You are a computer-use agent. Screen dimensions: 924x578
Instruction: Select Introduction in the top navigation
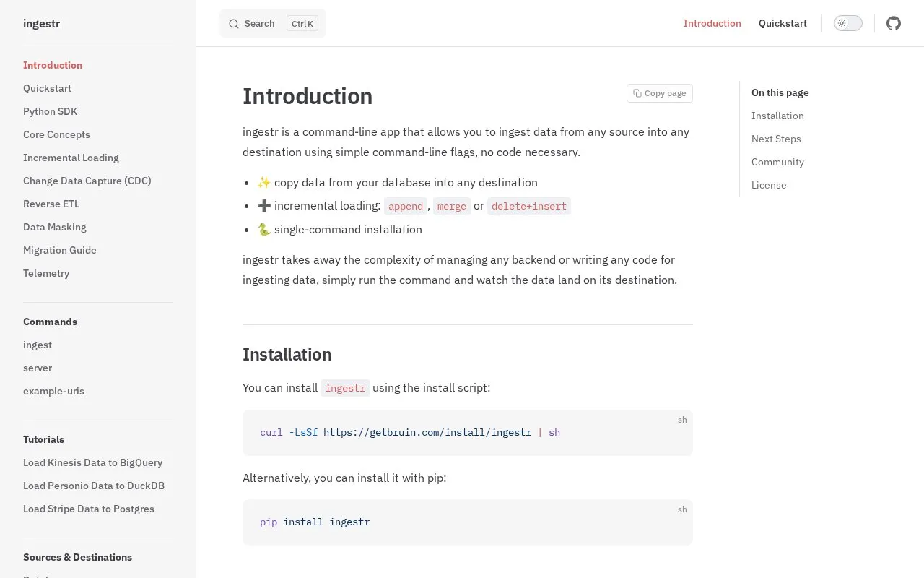[x=712, y=23]
